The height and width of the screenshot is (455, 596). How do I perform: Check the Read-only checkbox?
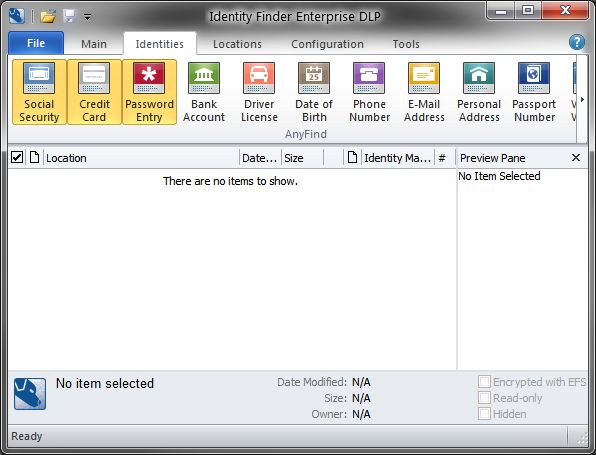pyautogui.click(x=484, y=398)
